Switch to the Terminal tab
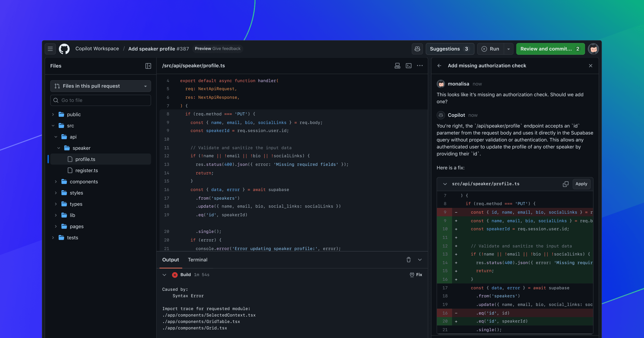644x338 pixels. point(197,260)
